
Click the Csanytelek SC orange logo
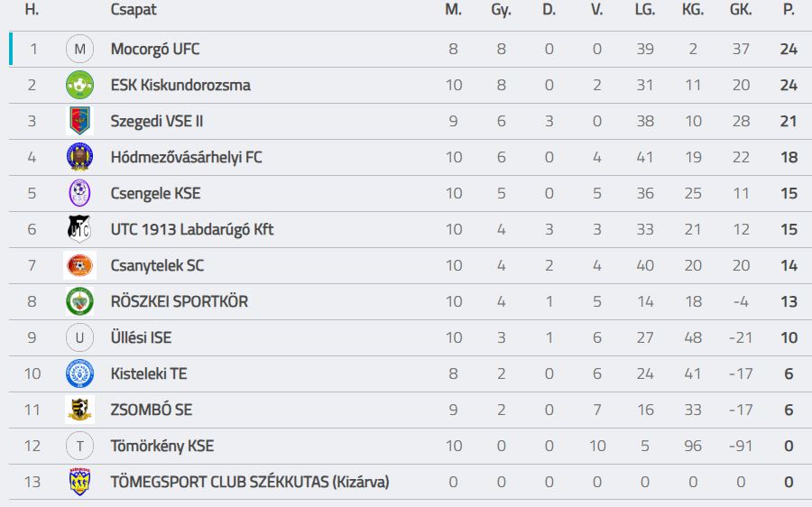point(79,265)
